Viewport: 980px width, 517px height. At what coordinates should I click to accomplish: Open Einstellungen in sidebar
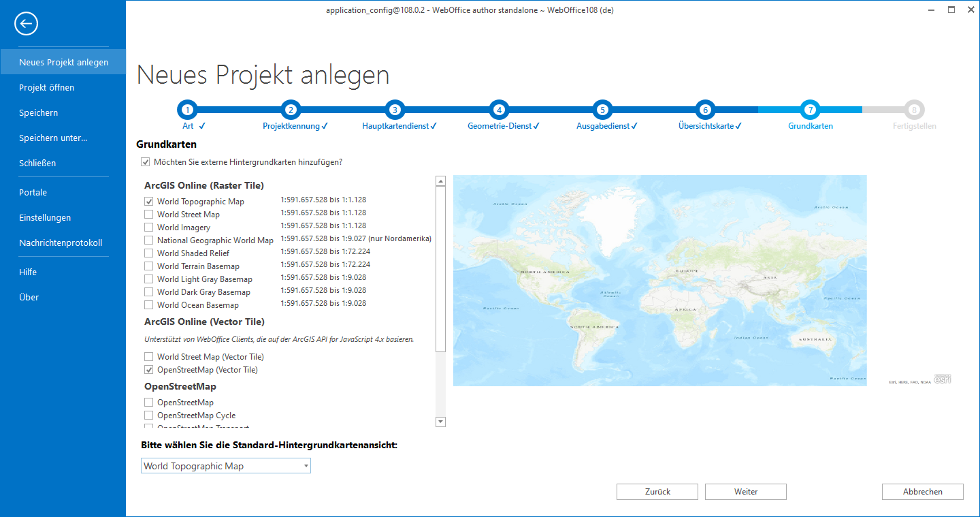coord(63,217)
